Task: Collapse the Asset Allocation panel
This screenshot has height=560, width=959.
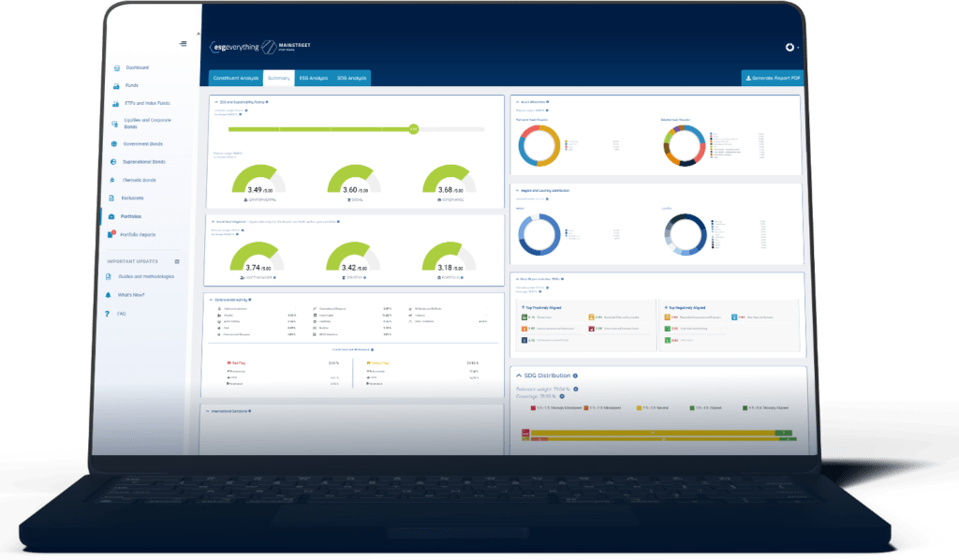Action: pyautogui.click(x=516, y=100)
